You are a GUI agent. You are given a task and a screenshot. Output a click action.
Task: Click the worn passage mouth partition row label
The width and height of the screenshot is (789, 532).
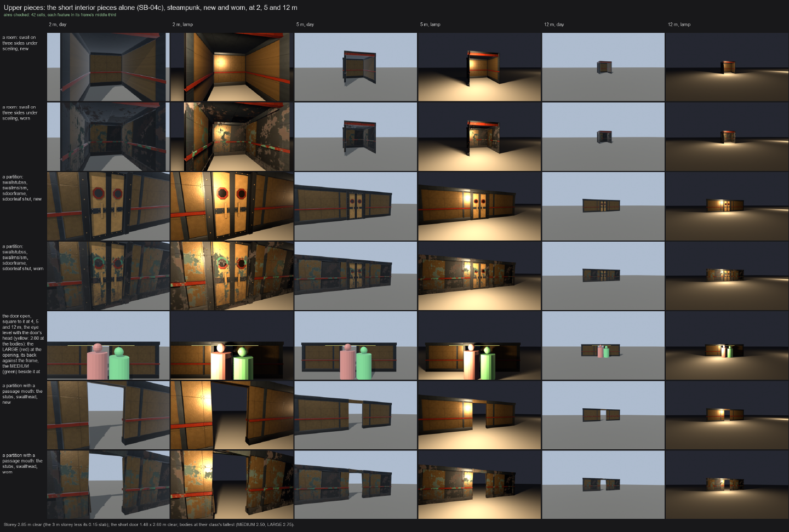(22, 464)
